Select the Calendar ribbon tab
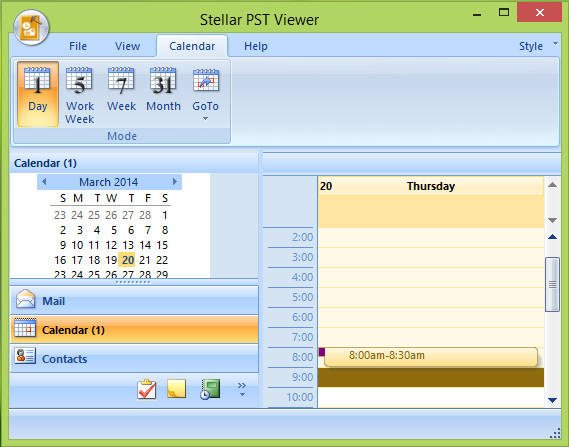The height and width of the screenshot is (447, 569). pyautogui.click(x=192, y=46)
